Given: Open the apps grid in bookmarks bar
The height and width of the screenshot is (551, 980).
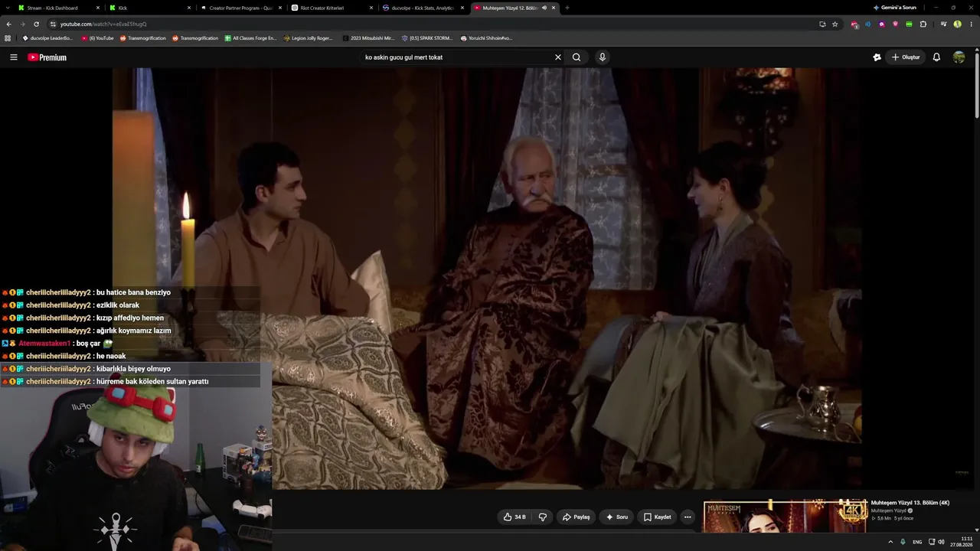Looking at the screenshot, I should click(x=8, y=37).
